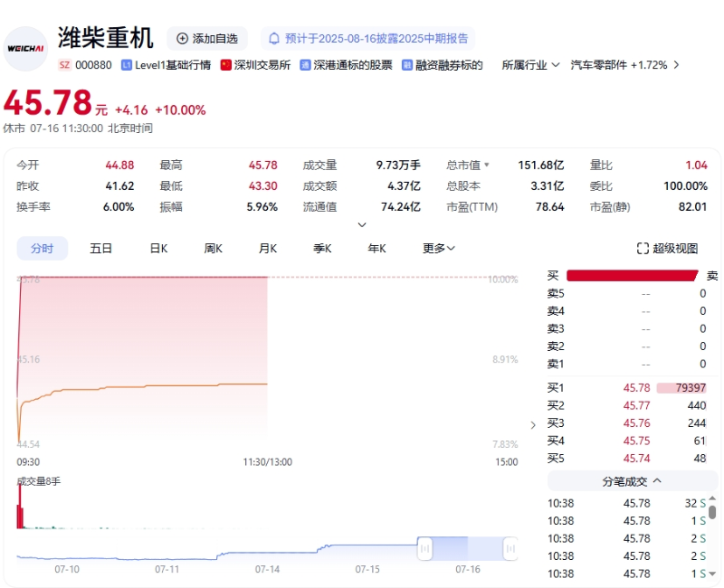Click the 买1 price 45.78

click(x=636, y=388)
